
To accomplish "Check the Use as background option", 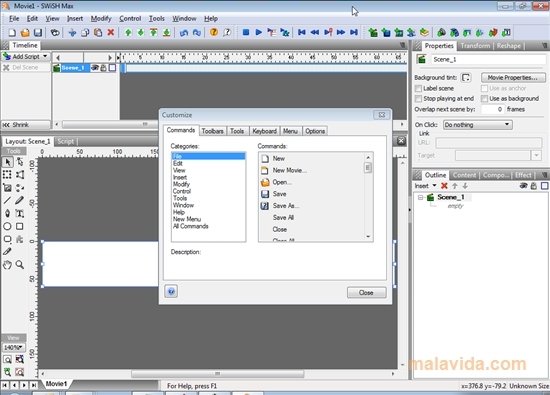I will (x=484, y=99).
